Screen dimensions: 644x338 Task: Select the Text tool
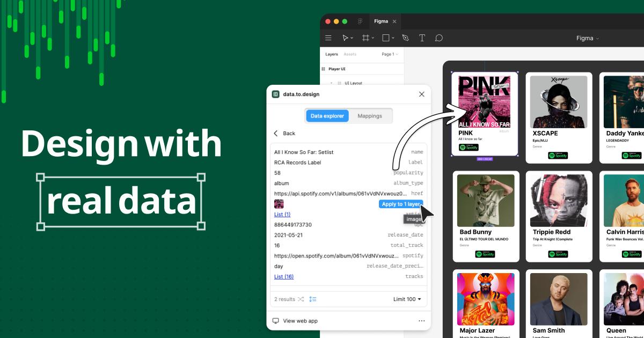pos(422,38)
